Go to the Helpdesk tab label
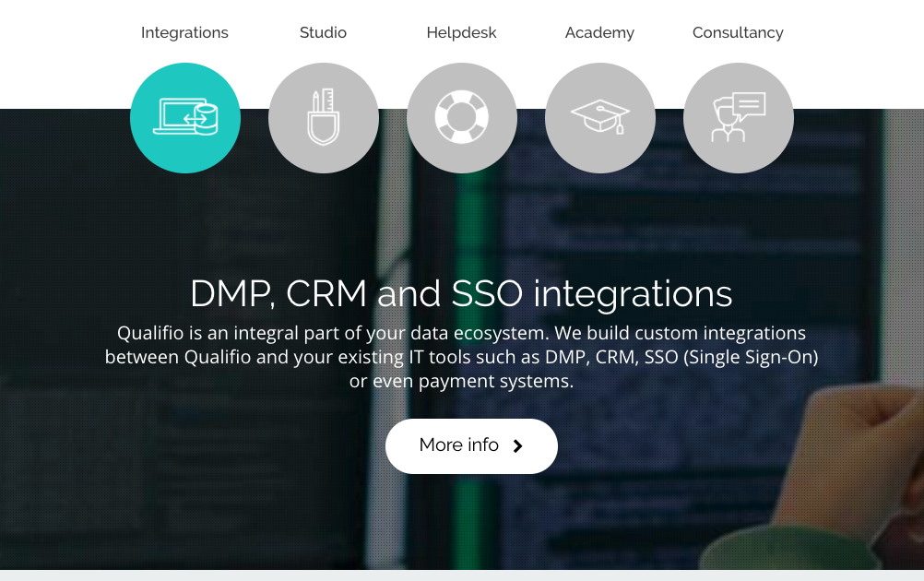The image size is (924, 581). click(x=461, y=32)
